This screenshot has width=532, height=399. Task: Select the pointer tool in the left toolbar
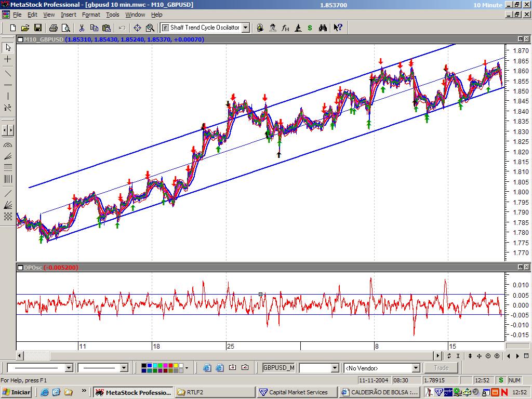click(7, 47)
